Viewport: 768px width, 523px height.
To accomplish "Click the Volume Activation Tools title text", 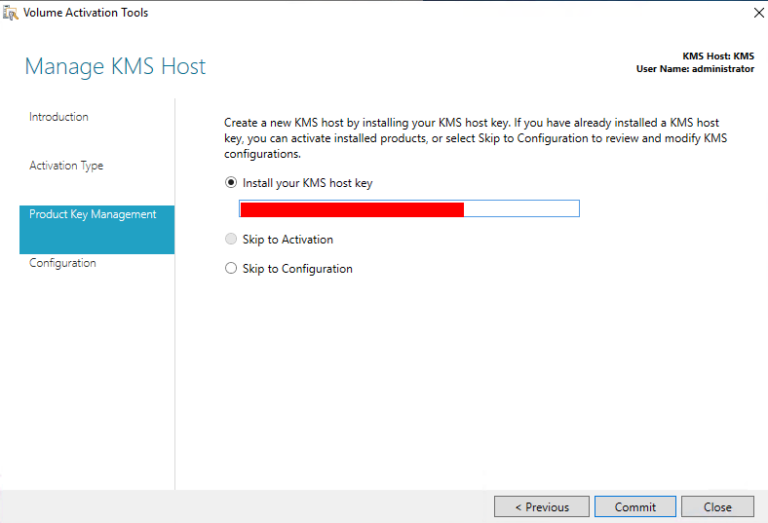I will 86,13.
